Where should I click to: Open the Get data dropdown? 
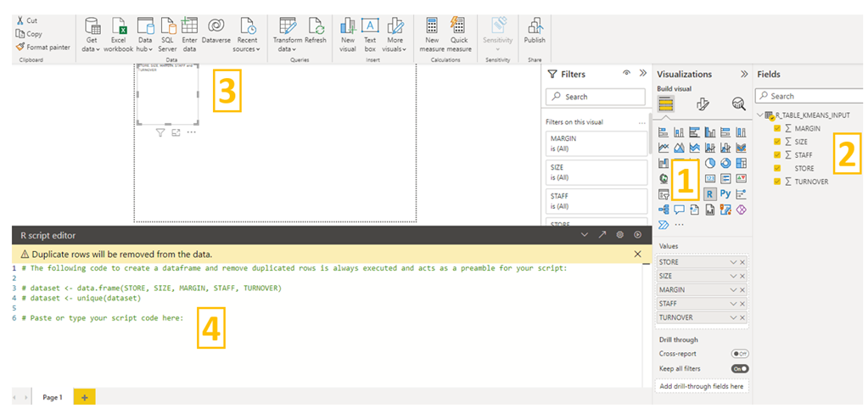(x=92, y=34)
